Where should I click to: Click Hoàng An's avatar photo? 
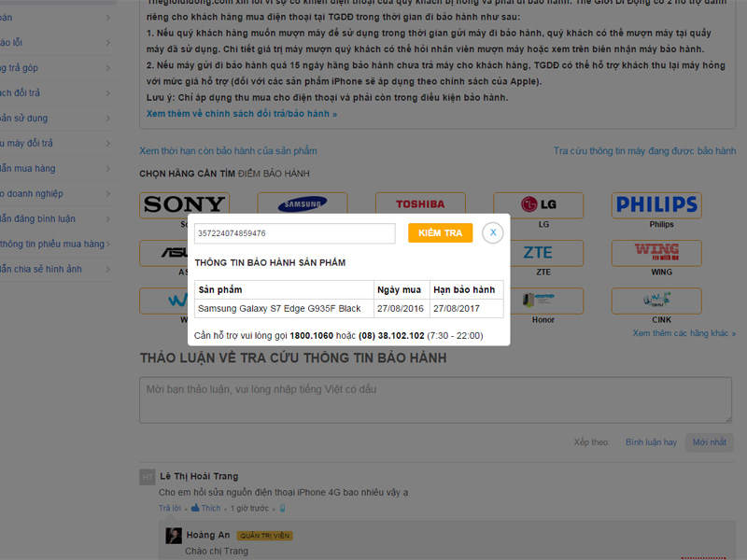pyautogui.click(x=174, y=536)
